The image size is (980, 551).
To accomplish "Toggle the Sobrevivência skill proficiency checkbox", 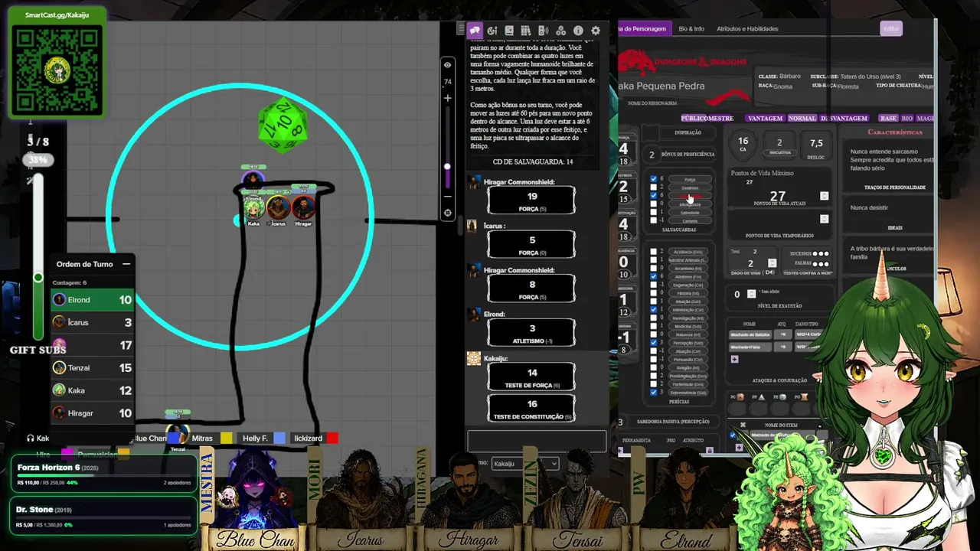I will (x=653, y=393).
